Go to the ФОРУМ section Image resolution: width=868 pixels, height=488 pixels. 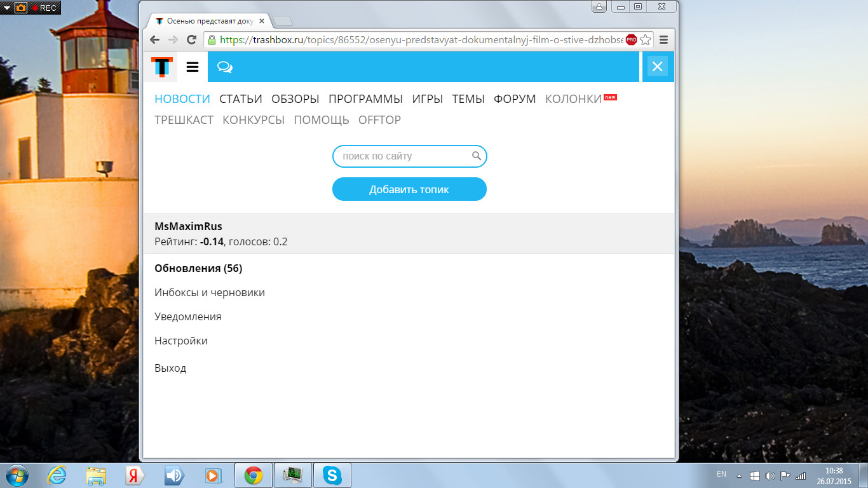pyautogui.click(x=515, y=99)
